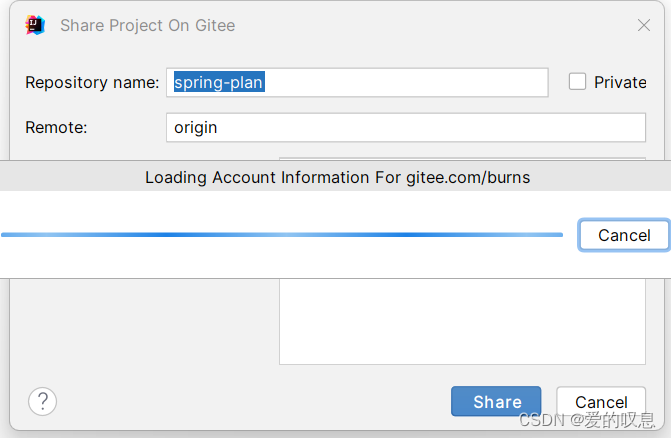This screenshot has height=438, width=671.
Task: Click the Repository name input field
Action: tap(400, 83)
